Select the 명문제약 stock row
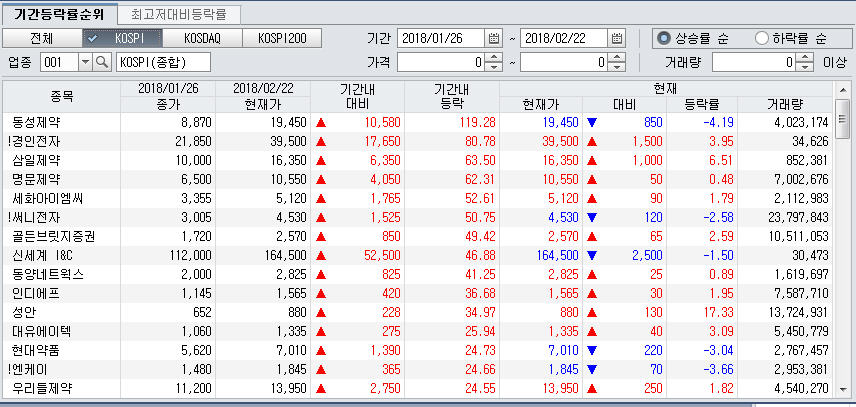 [419, 179]
